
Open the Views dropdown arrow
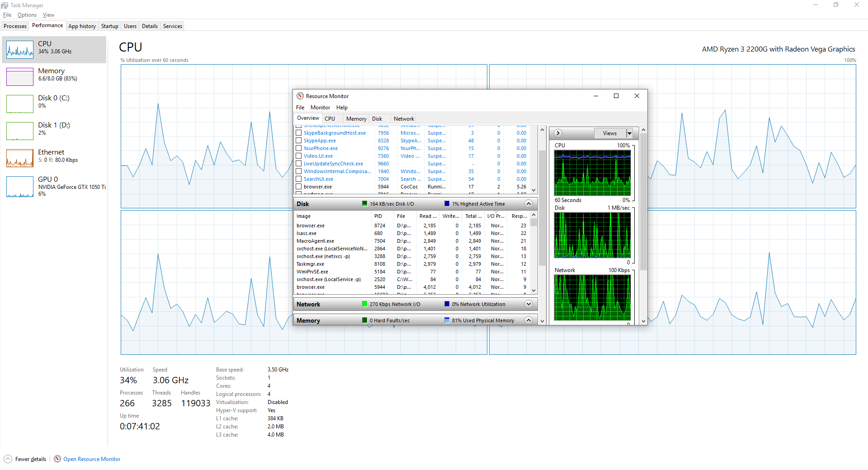pyautogui.click(x=629, y=133)
